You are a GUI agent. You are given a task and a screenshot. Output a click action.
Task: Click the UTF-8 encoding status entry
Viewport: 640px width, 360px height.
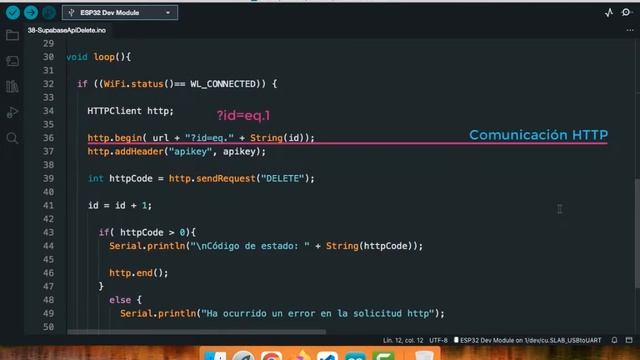(438, 340)
